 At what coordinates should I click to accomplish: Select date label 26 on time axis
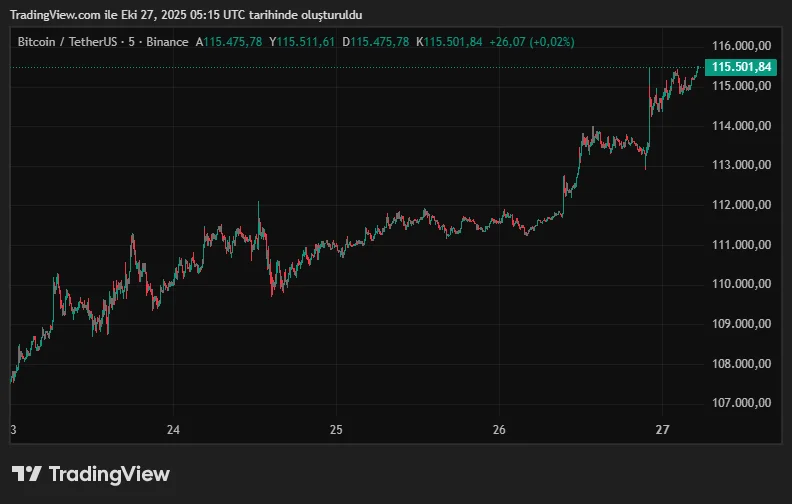pyautogui.click(x=500, y=431)
